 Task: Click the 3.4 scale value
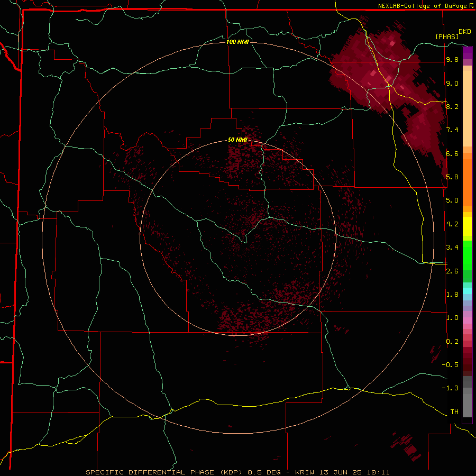point(452,248)
